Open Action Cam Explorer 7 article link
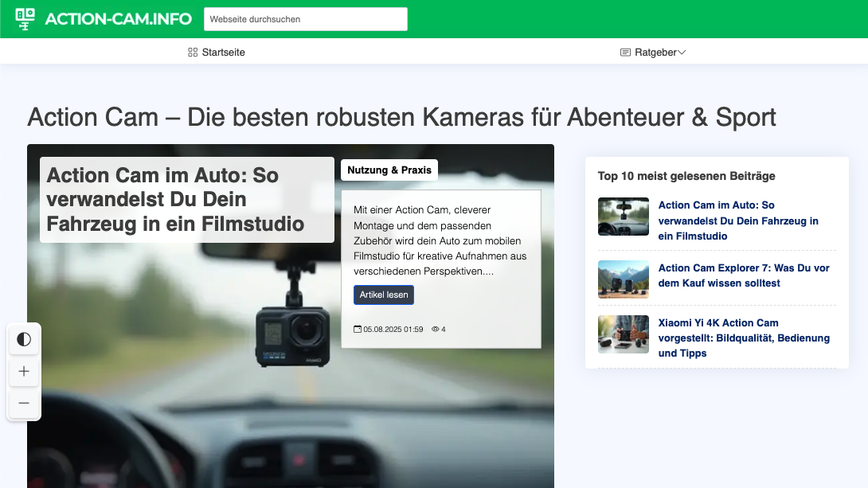868x488 pixels. point(744,275)
